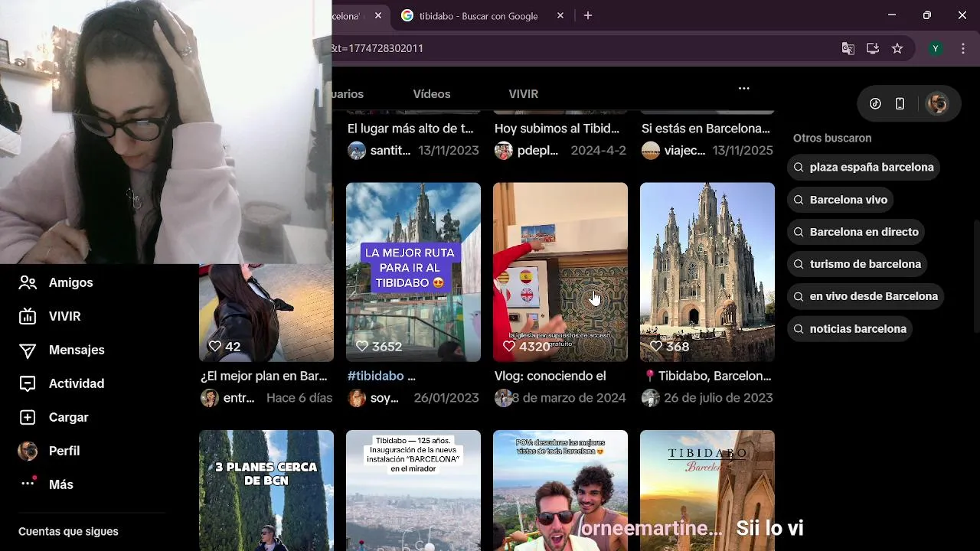The image size is (980, 551).
Task: Click the heart icon showing 42
Action: point(215,347)
